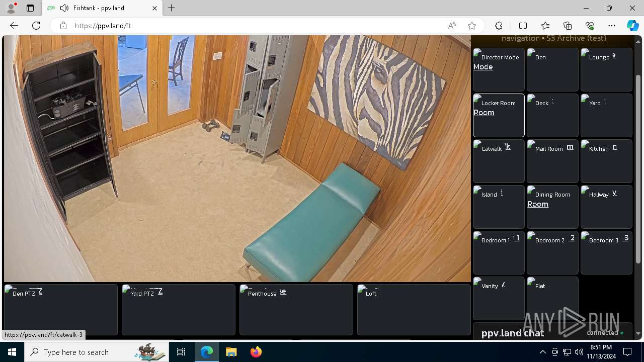
Task: Switch to Bedroom 2 camera
Action: (552, 252)
